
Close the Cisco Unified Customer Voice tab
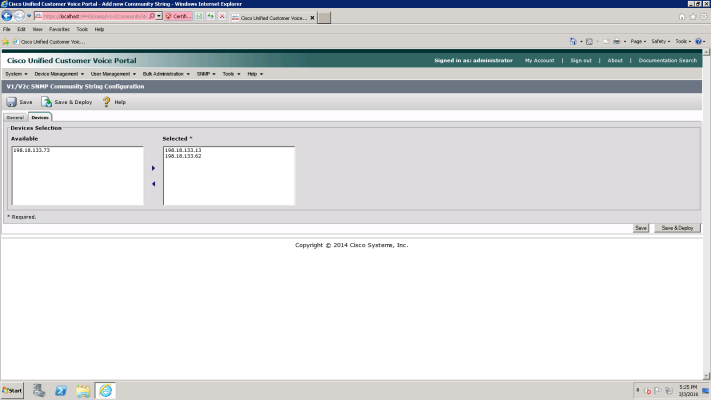[x=312, y=18]
